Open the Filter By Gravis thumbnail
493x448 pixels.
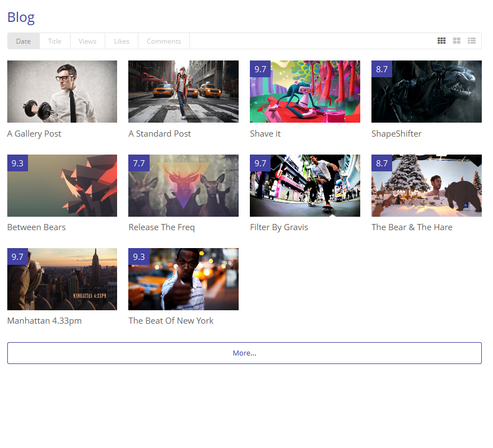click(x=305, y=185)
